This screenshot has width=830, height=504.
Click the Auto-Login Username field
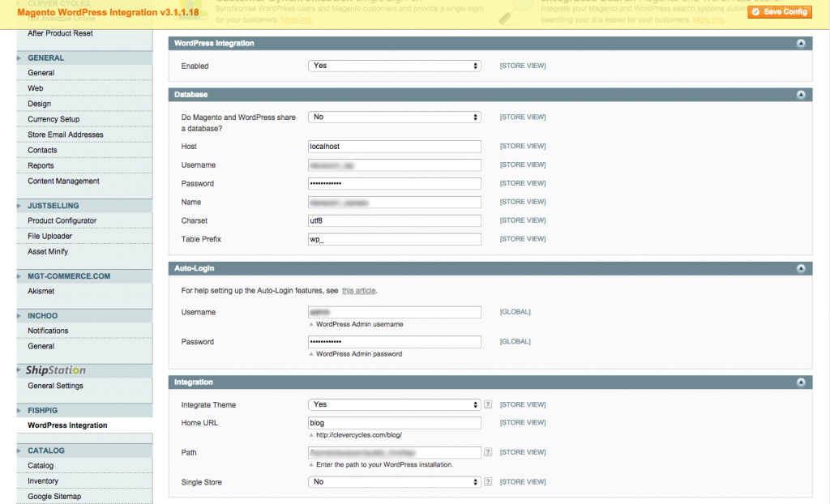[395, 312]
